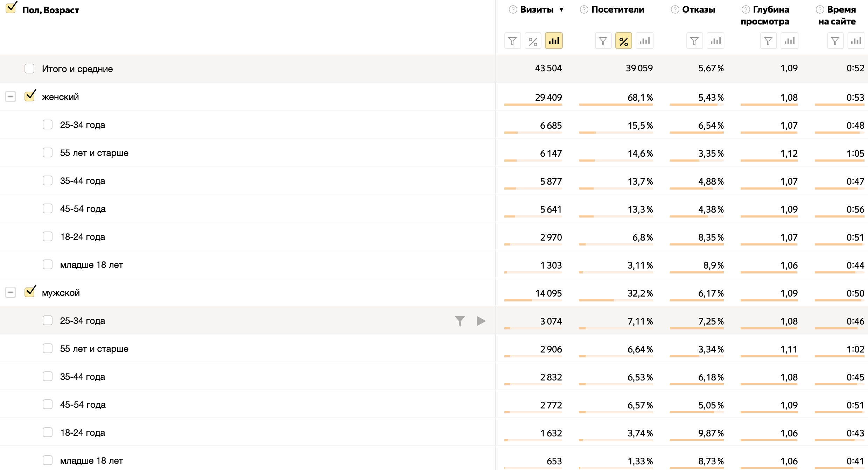This screenshot has width=868, height=470.
Task: Sort table by Время на сайте header
Action: (841, 15)
